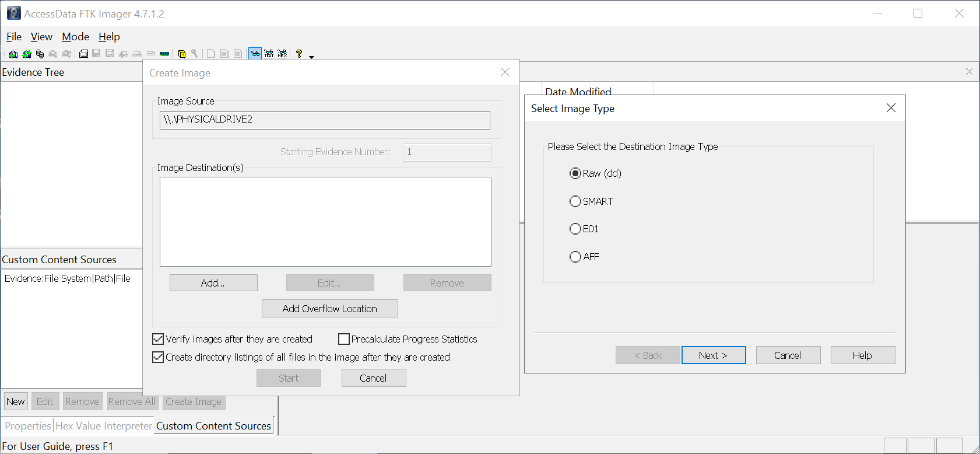This screenshot has width=980, height=454.
Task: Click the Image Source path field
Action: (325, 120)
